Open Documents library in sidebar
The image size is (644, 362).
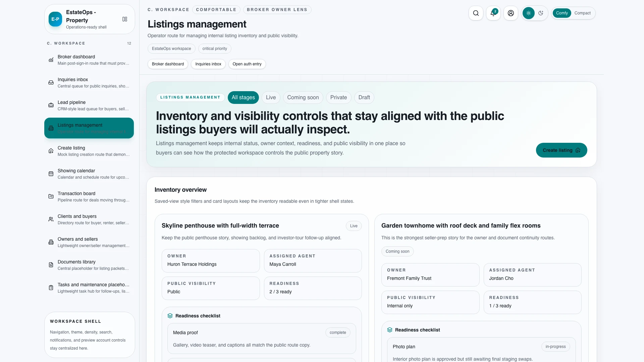[89, 265]
